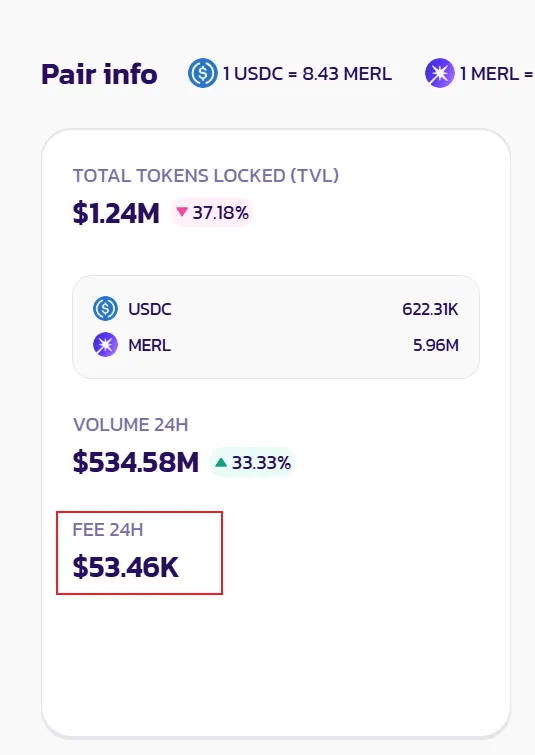Click the USDC token icon in the TVL box
535x755 pixels.
(x=105, y=309)
